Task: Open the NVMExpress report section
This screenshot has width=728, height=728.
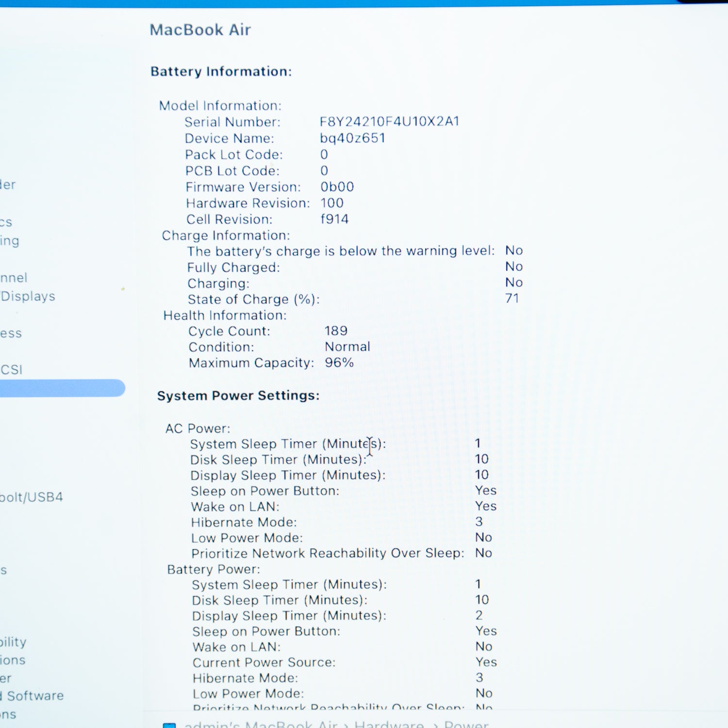Action: click(12, 333)
